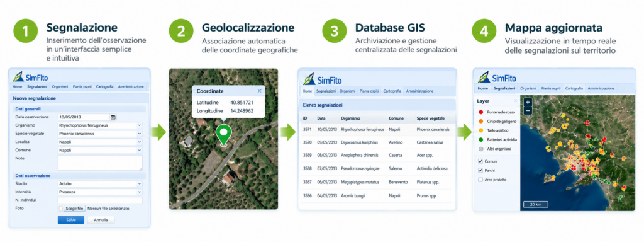Click the N. individui input field
The height and width of the screenshot is (242, 644).
click(x=100, y=200)
